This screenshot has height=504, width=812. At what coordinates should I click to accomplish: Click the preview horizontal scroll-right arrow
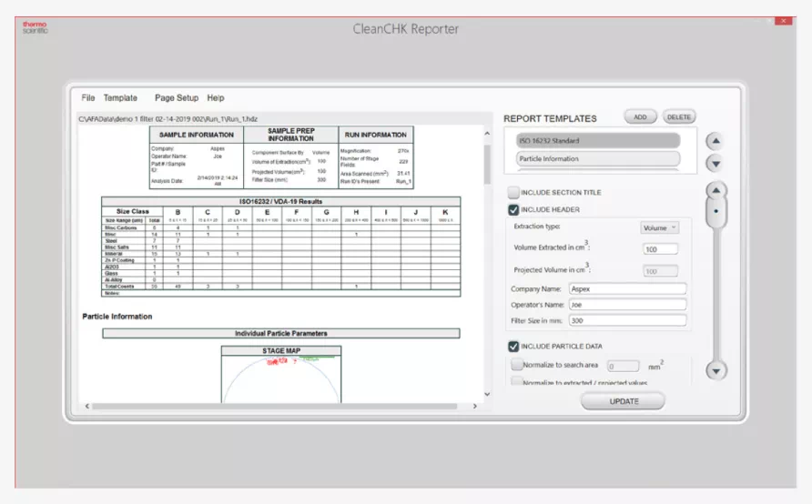475,406
